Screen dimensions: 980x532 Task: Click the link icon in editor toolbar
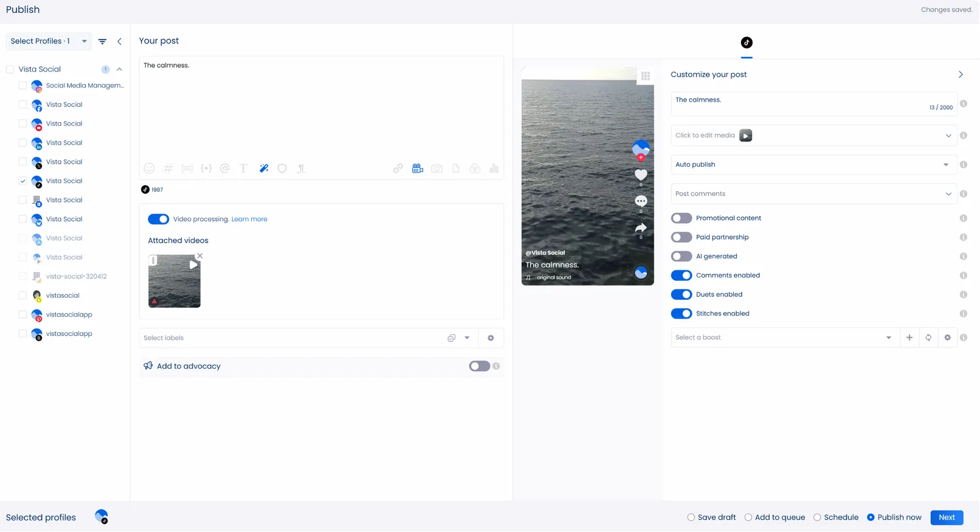[x=398, y=169]
